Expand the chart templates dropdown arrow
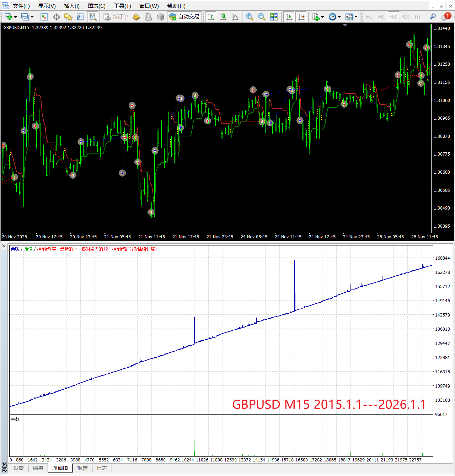The height and width of the screenshot is (476, 455). [x=356, y=17]
